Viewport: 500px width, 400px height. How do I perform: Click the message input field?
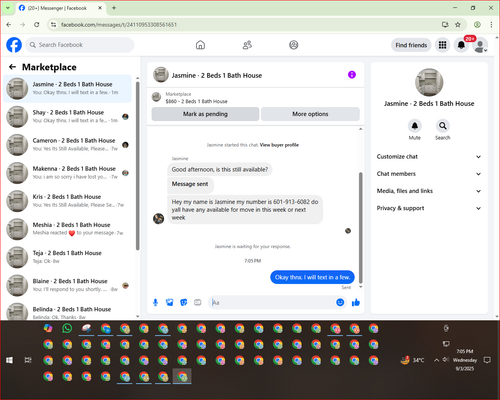(272, 303)
